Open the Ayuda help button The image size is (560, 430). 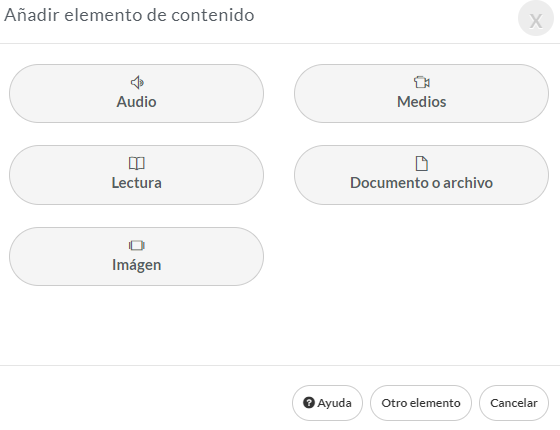point(327,403)
